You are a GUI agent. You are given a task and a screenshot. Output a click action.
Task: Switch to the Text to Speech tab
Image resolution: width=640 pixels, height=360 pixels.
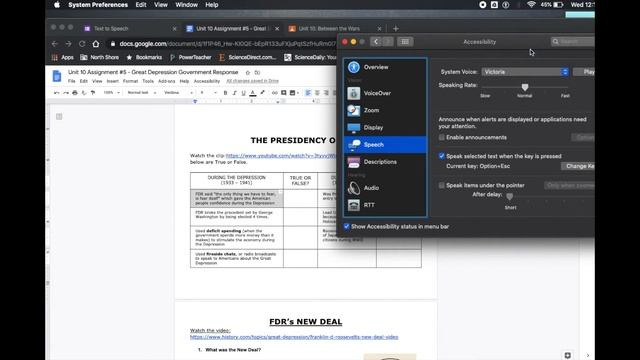(x=130, y=29)
